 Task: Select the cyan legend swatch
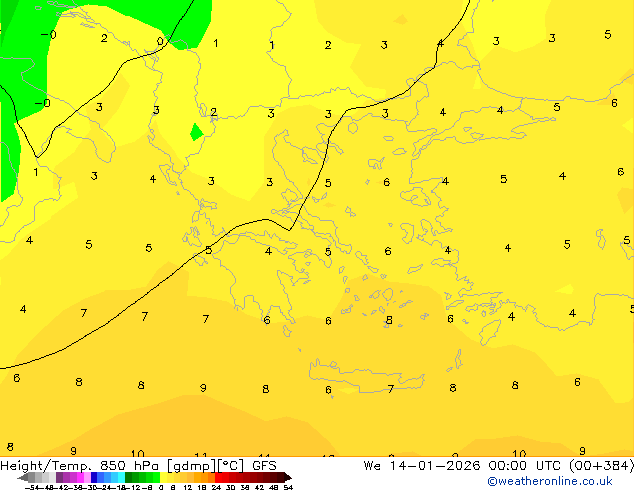pyautogui.click(x=117, y=477)
